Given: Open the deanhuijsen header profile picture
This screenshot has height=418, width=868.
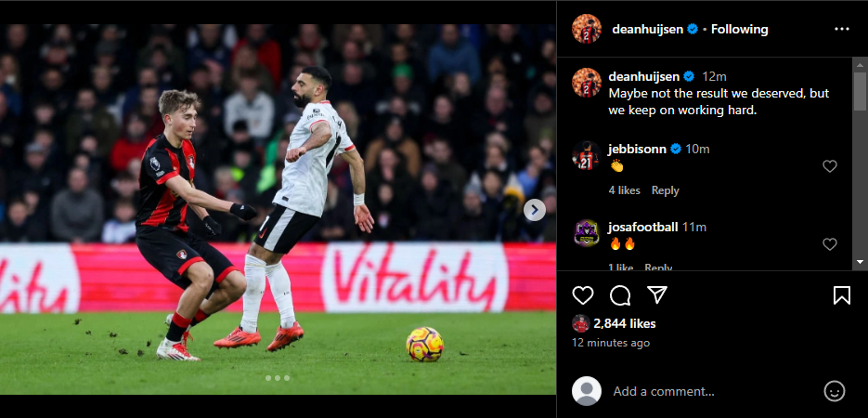Looking at the screenshot, I should coord(586,29).
